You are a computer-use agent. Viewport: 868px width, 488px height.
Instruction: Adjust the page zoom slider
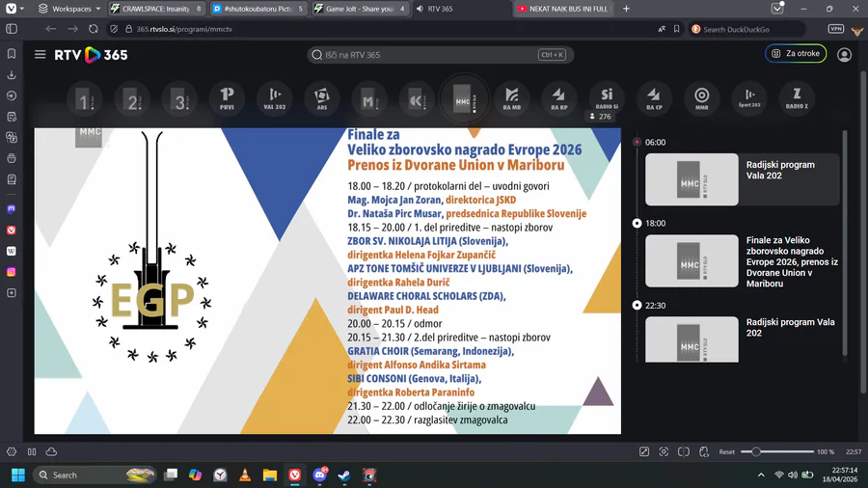click(x=777, y=452)
